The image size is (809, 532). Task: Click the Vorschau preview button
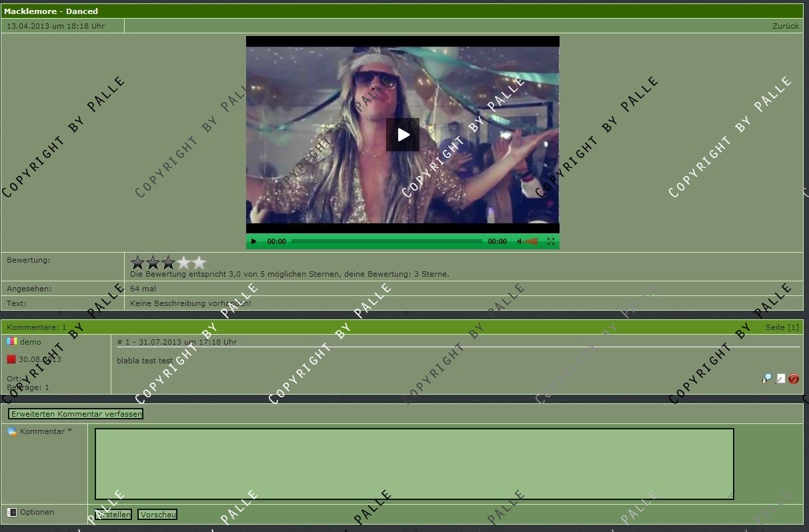pyautogui.click(x=157, y=515)
